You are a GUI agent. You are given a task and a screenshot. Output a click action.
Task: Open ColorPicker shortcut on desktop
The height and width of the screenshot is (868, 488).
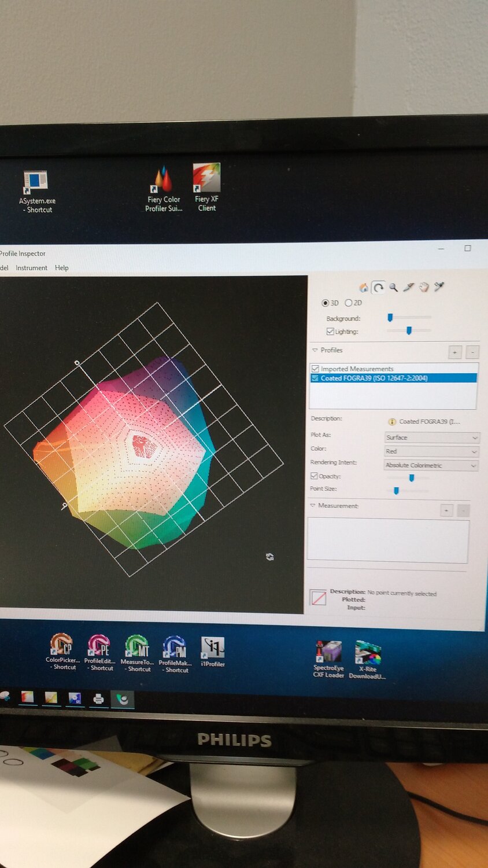pyautogui.click(x=62, y=652)
